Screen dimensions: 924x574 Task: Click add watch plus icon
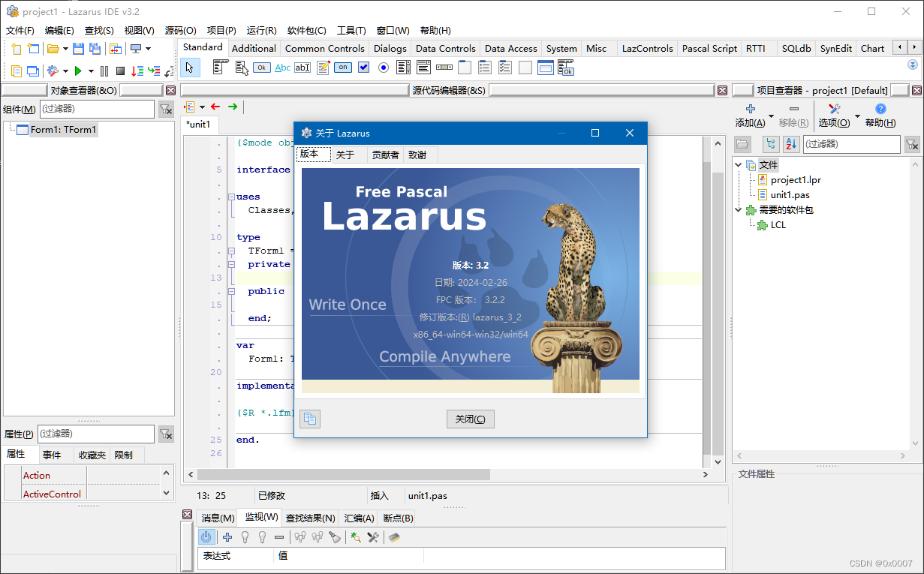[227, 537]
